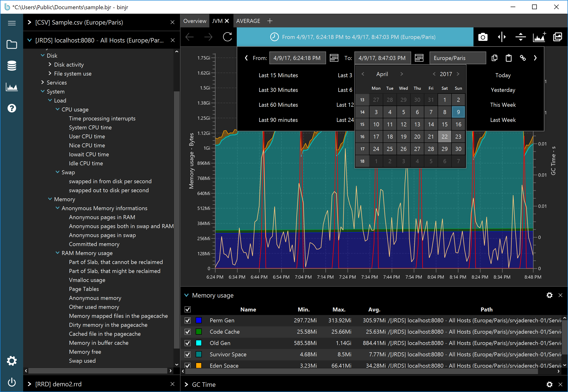Collapse the Disk tree node
The height and width of the screenshot is (392, 568).
(x=43, y=55)
